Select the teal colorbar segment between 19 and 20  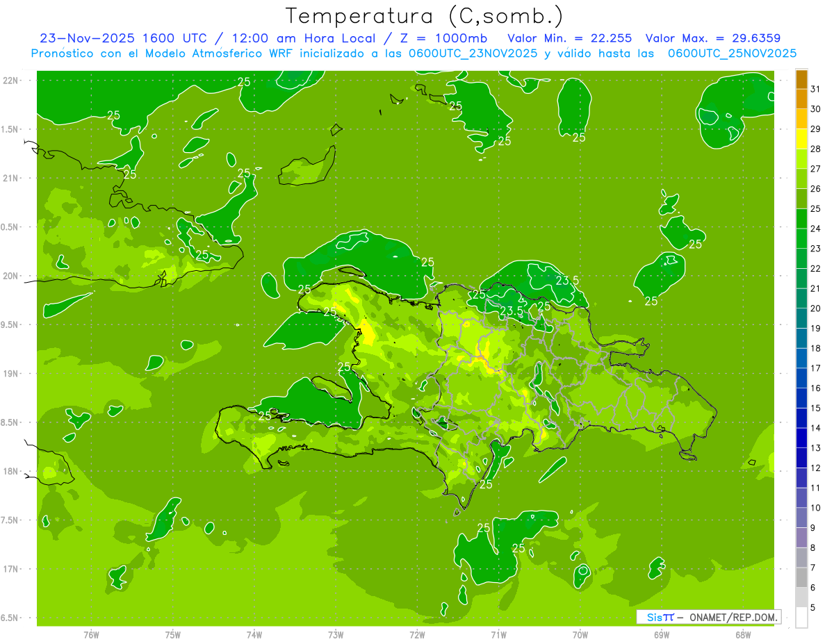[801, 318]
